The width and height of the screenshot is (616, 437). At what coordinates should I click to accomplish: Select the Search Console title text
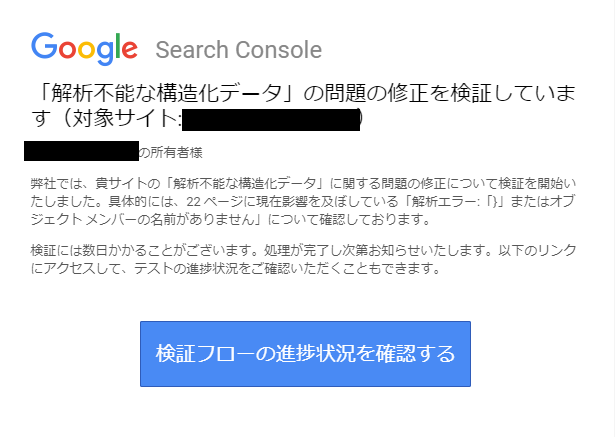pyautogui.click(x=239, y=50)
